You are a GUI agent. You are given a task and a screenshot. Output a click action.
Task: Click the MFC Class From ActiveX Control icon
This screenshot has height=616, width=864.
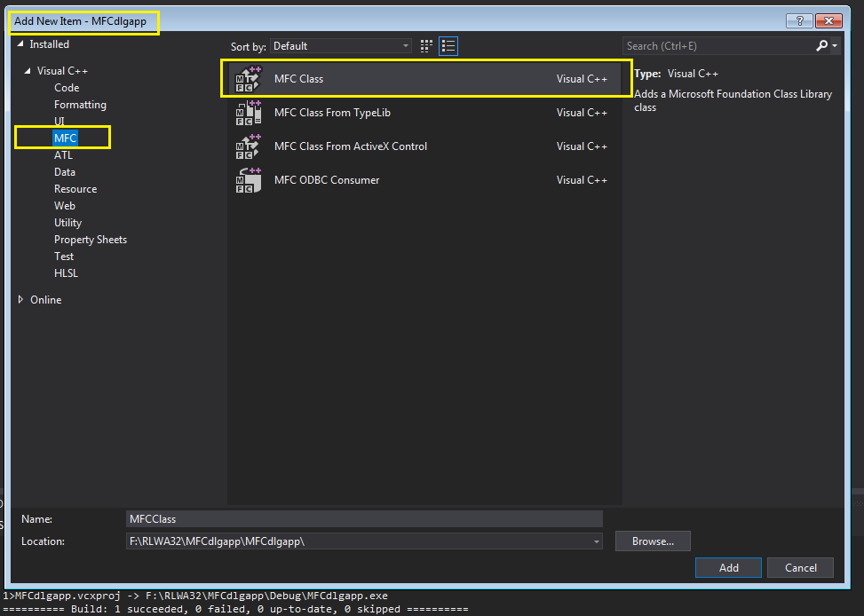pos(248,146)
